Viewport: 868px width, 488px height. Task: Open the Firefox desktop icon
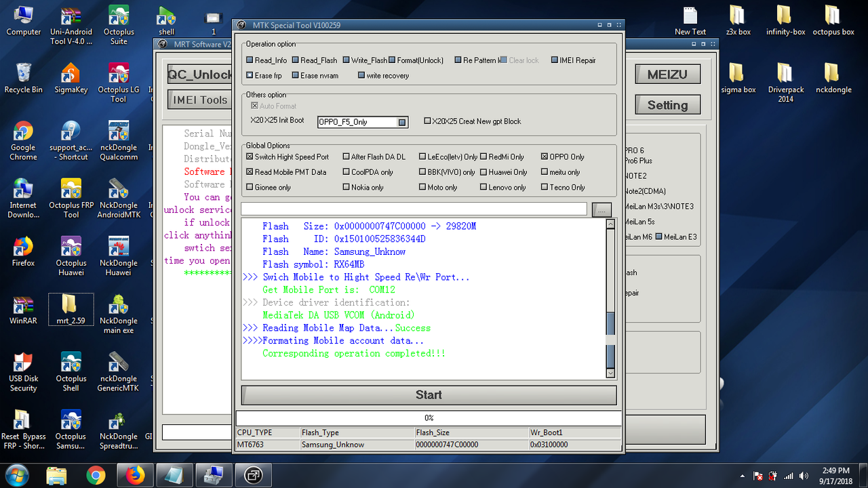23,251
